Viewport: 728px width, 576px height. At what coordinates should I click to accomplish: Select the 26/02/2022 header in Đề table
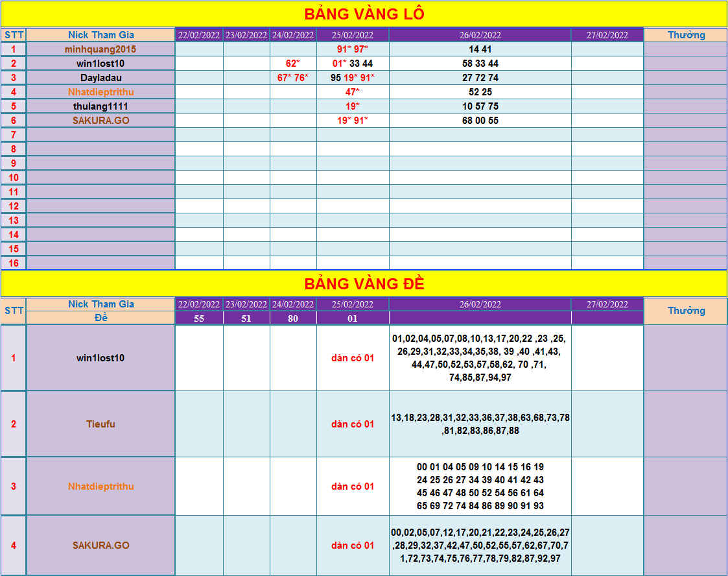(480, 304)
